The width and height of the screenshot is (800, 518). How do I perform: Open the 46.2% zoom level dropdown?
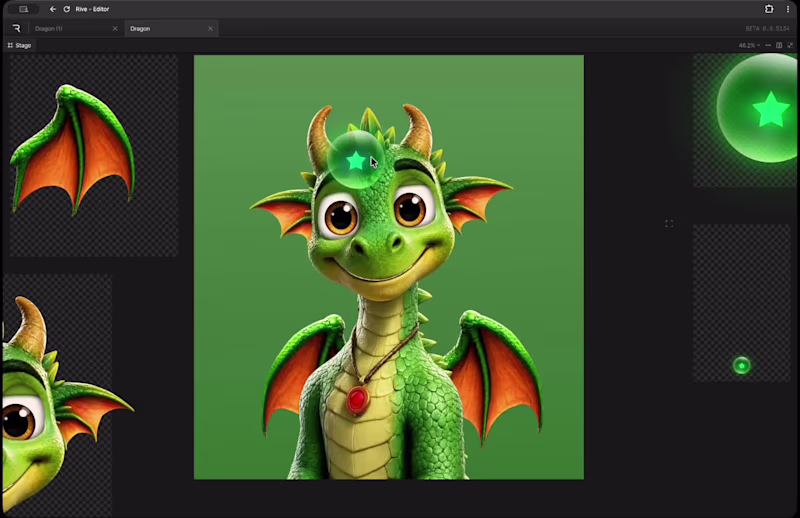click(x=749, y=45)
